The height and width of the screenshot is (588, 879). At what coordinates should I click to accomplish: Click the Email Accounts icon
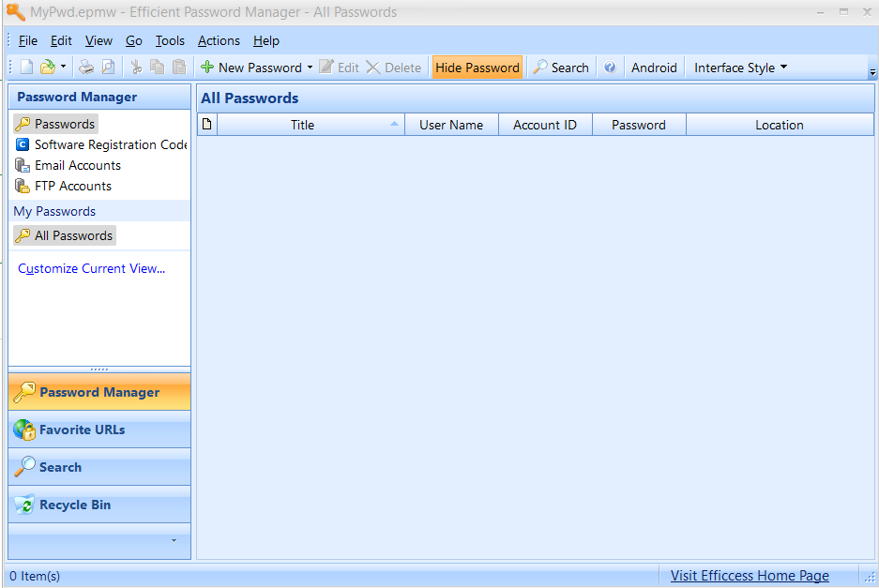23,165
